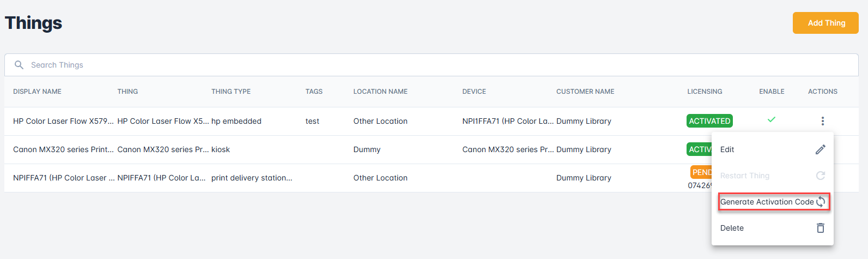Toggle the green enable checkmark for HP printer

coord(771,119)
